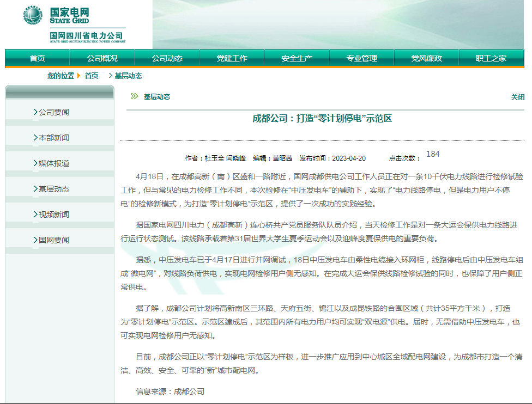Viewport: 532px width, 404px height.
Task: Click the 您的位置 breadcrumb label
Action: [x=61, y=76]
